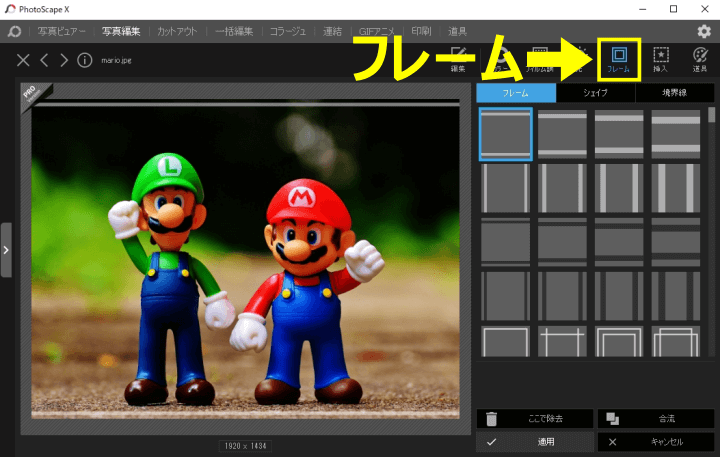The width and height of the screenshot is (720, 457).
Task: Click the mario.jpg file name
Action: coord(116,60)
